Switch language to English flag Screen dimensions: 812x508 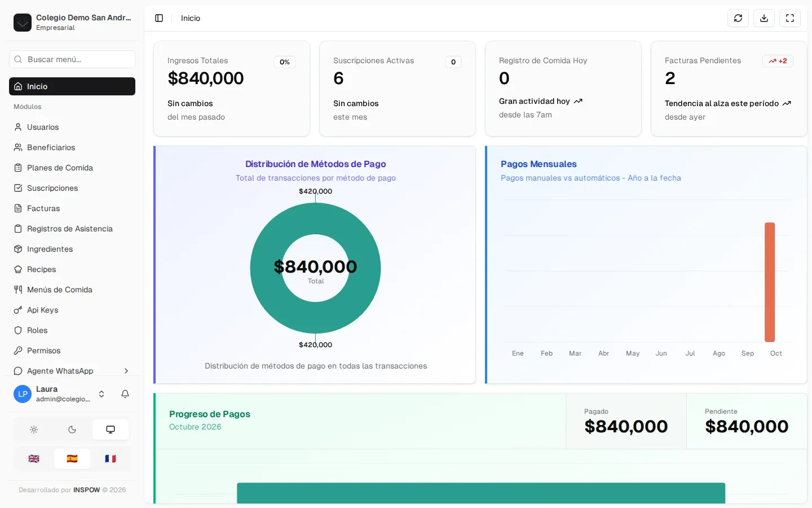(34, 459)
